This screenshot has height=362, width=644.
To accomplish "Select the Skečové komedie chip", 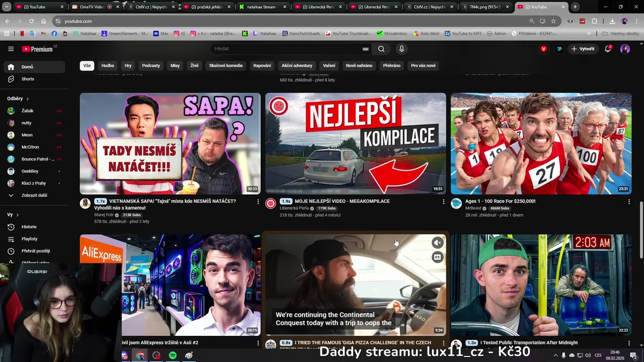I will click(226, 65).
